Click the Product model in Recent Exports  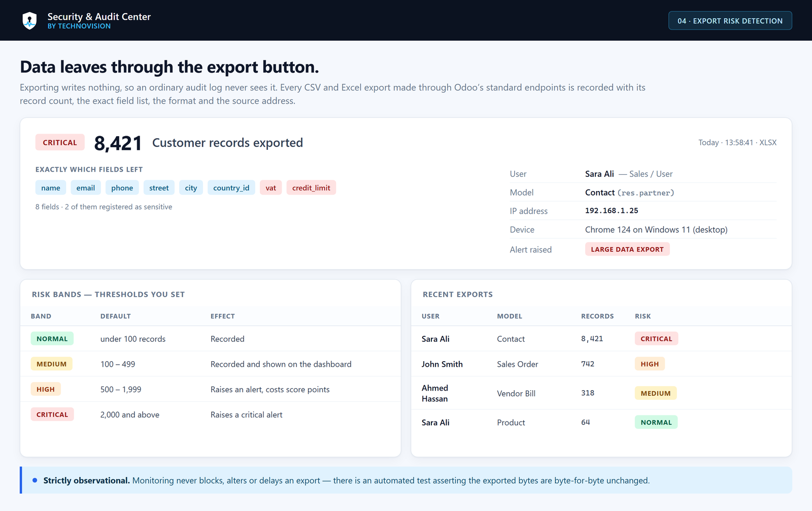click(x=511, y=423)
